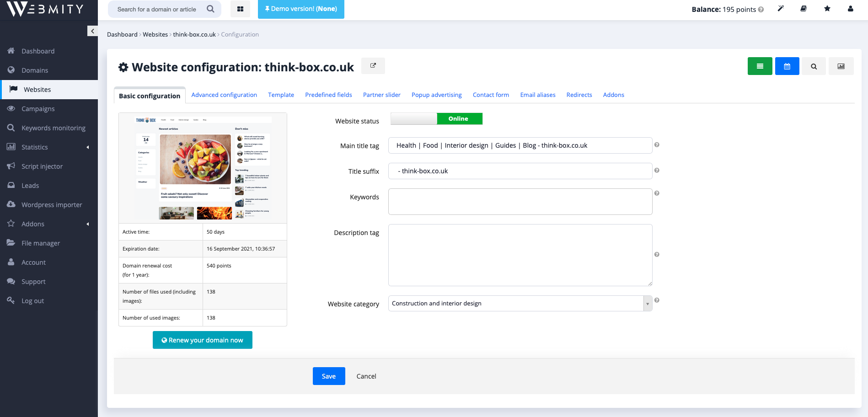The image size is (868, 417).
Task: Open the statistics chart button top right
Action: click(841, 66)
